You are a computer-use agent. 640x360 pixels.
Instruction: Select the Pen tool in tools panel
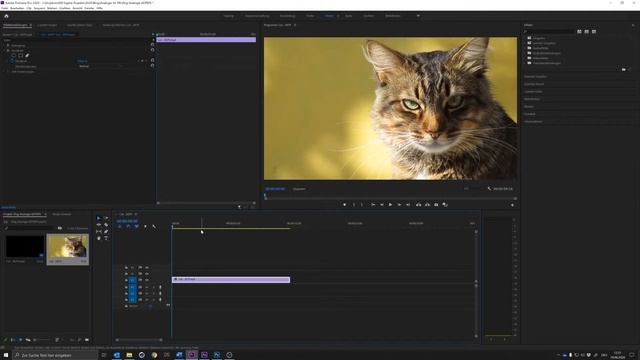point(106,231)
